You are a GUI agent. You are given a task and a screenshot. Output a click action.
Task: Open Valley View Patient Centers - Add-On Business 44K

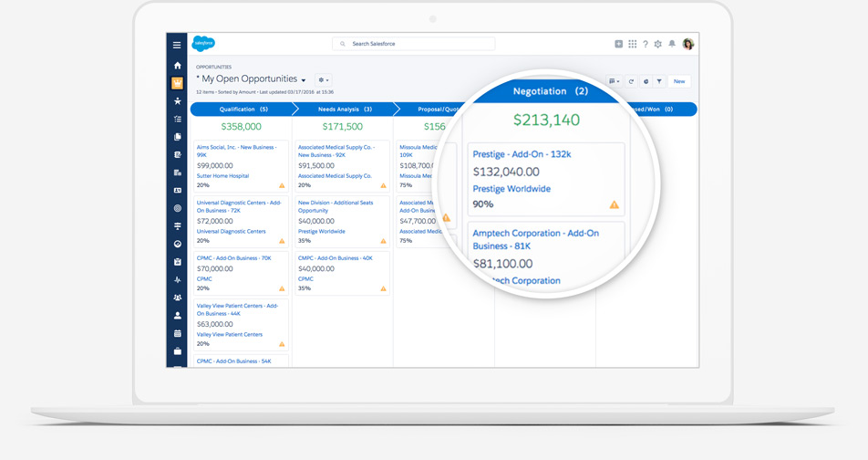pyautogui.click(x=237, y=309)
